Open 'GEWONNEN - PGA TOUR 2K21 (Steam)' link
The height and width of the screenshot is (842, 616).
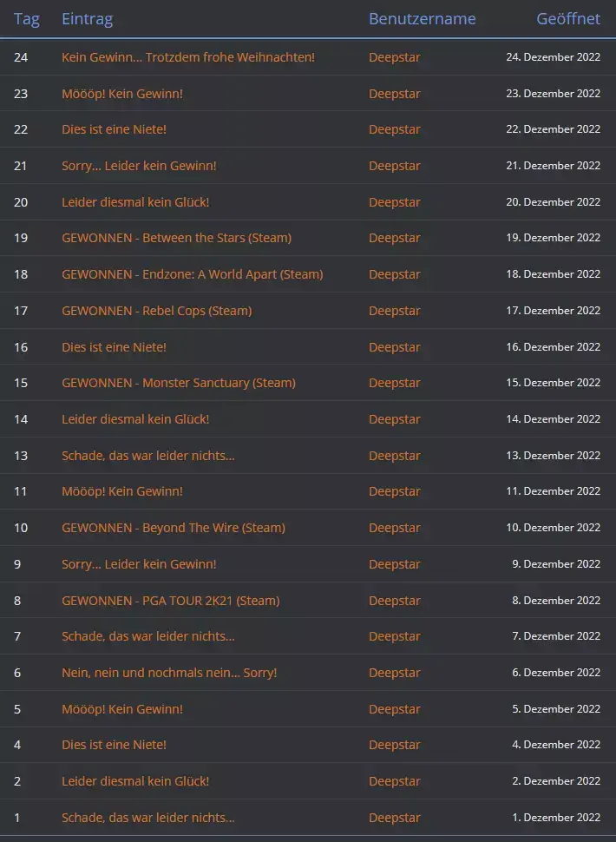point(171,601)
